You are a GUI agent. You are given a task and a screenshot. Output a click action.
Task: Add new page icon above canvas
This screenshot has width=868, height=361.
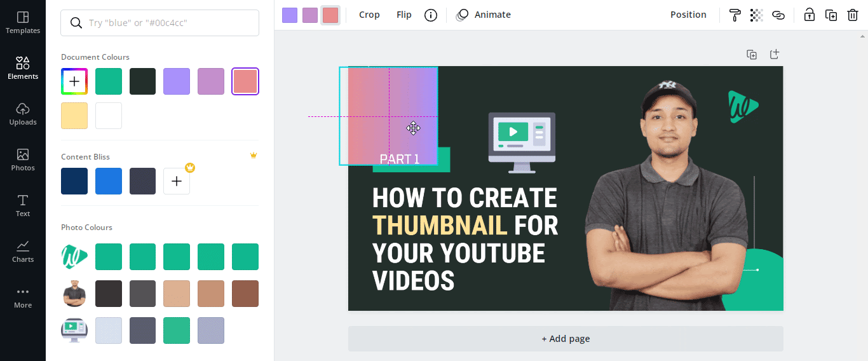click(775, 55)
